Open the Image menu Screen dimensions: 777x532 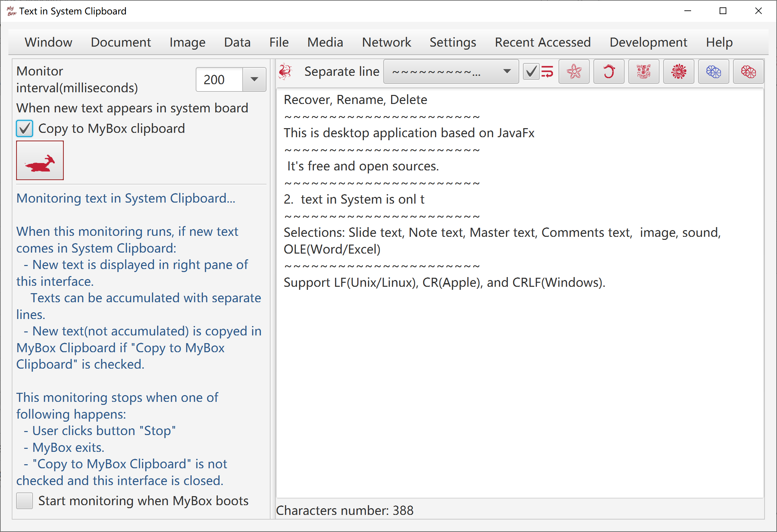187,42
